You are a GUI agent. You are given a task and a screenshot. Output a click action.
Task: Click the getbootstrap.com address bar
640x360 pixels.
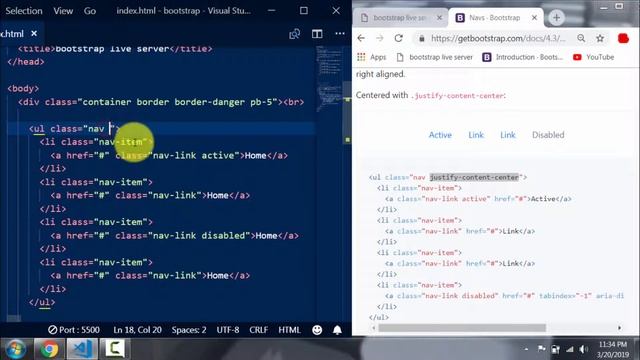click(x=498, y=38)
